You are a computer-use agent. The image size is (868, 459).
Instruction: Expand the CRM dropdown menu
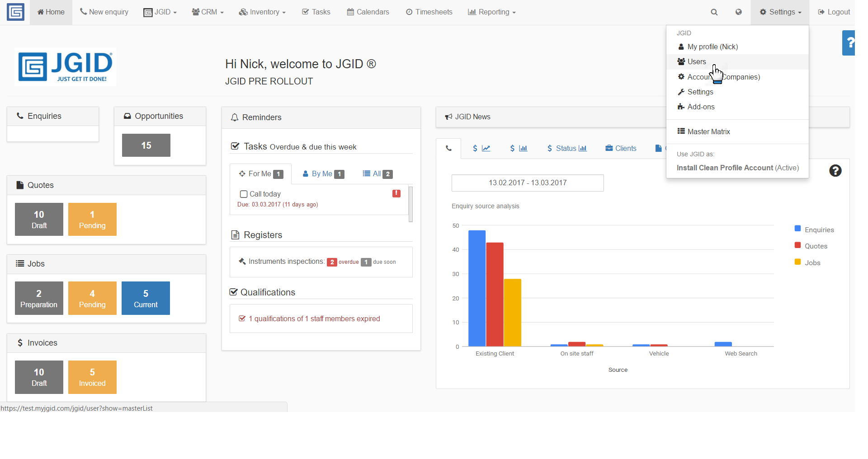(208, 12)
